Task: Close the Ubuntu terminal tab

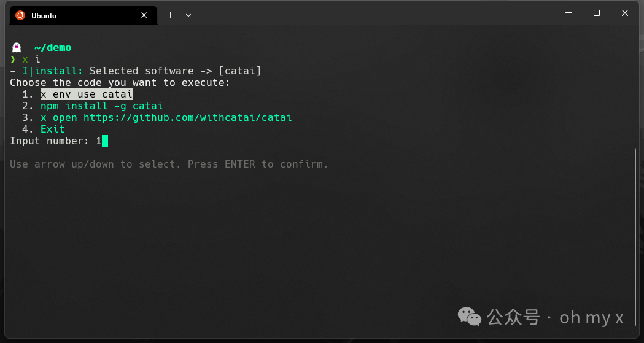Action: coord(144,15)
